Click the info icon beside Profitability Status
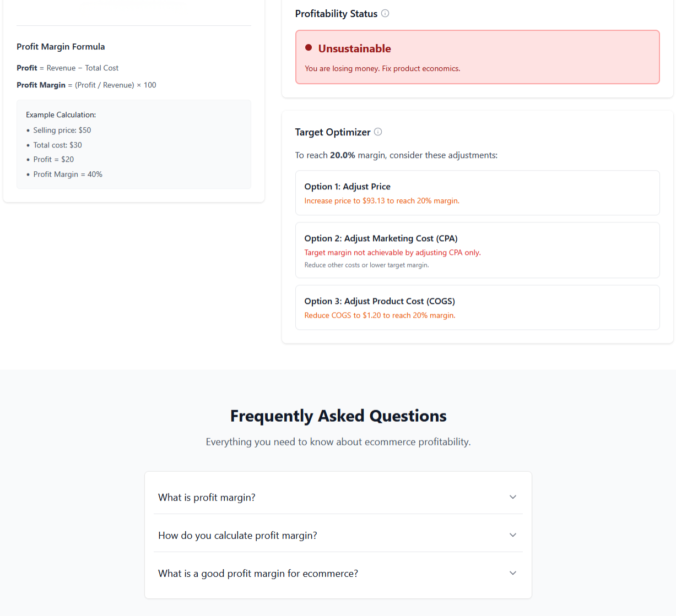The height and width of the screenshot is (616, 676). pos(384,13)
